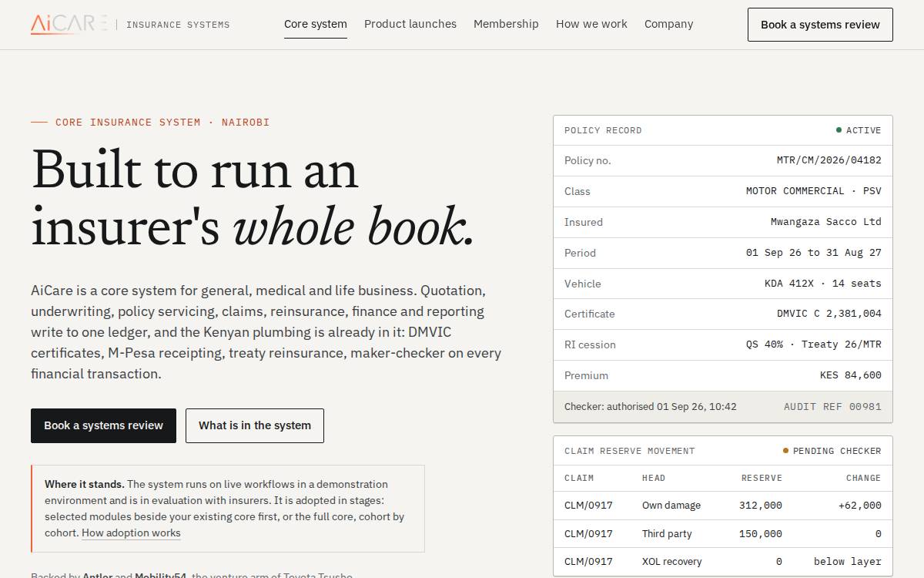Click the +62,000 change value
Viewport: 924px width, 578px height.
click(x=859, y=506)
